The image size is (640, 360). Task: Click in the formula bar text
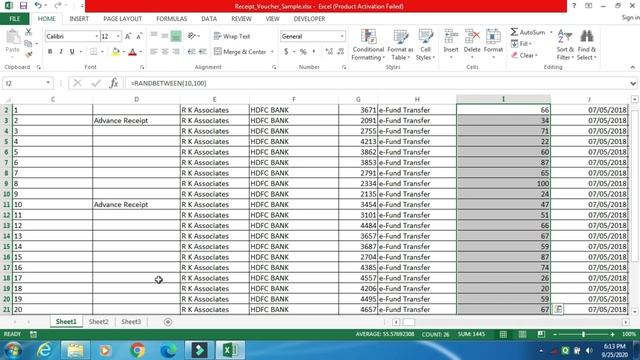[169, 83]
